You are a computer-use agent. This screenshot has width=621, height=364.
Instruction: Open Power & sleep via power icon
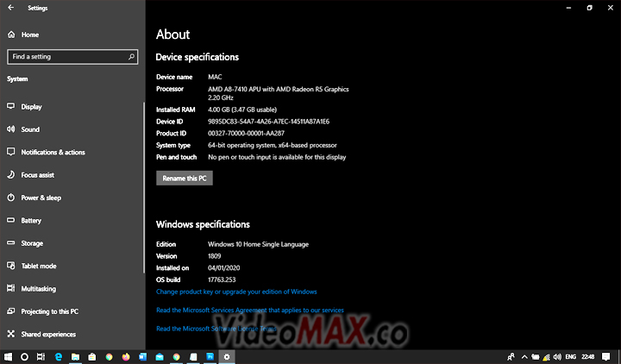pos(11,198)
